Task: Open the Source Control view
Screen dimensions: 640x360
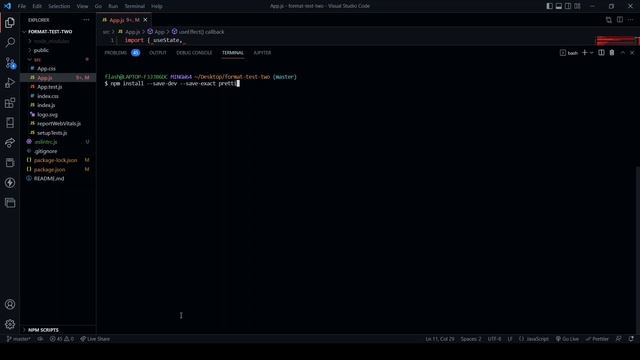Action: tap(10, 63)
